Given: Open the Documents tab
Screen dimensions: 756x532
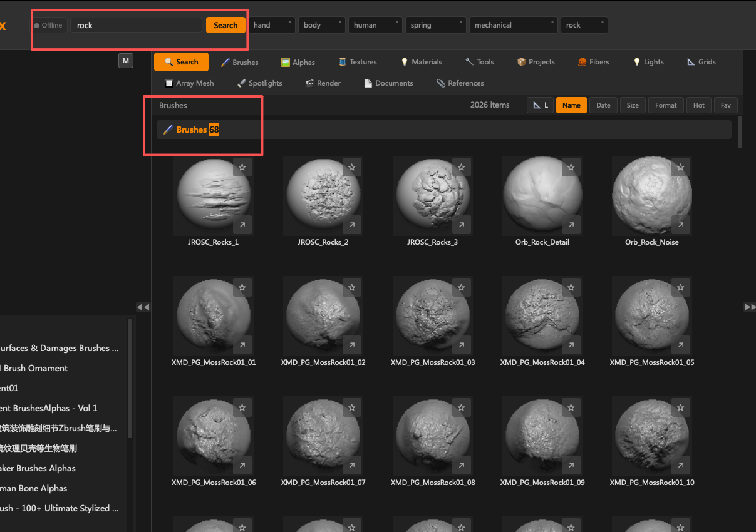Looking at the screenshot, I should 388,83.
